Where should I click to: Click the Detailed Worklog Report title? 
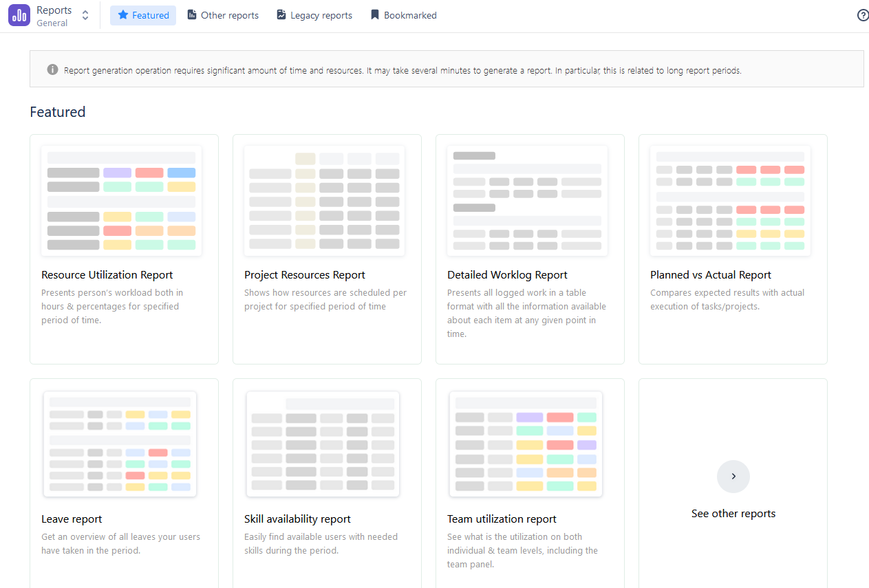pos(507,275)
